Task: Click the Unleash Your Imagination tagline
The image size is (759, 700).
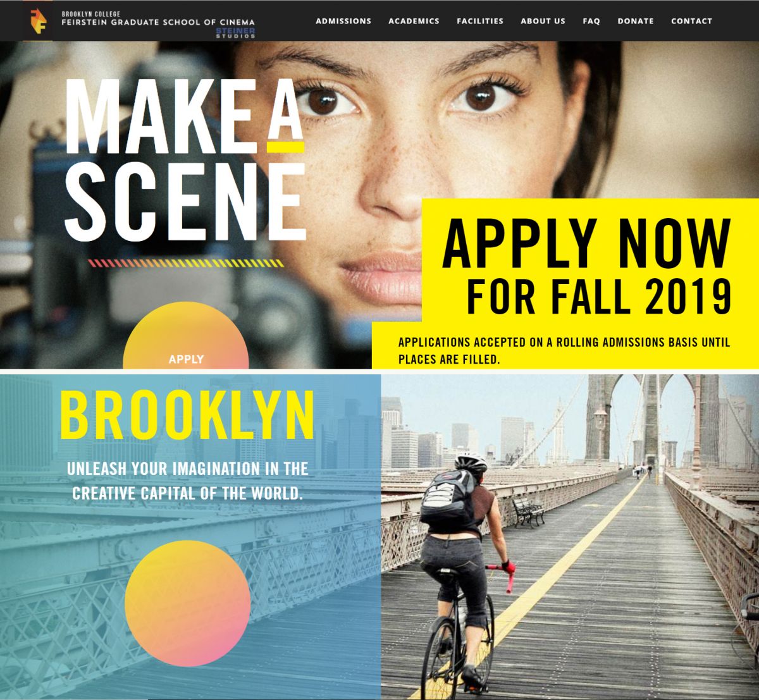Action: [x=188, y=481]
